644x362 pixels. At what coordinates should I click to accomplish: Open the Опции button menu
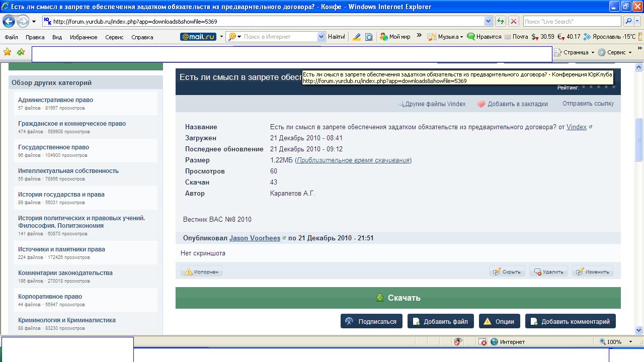(x=499, y=321)
